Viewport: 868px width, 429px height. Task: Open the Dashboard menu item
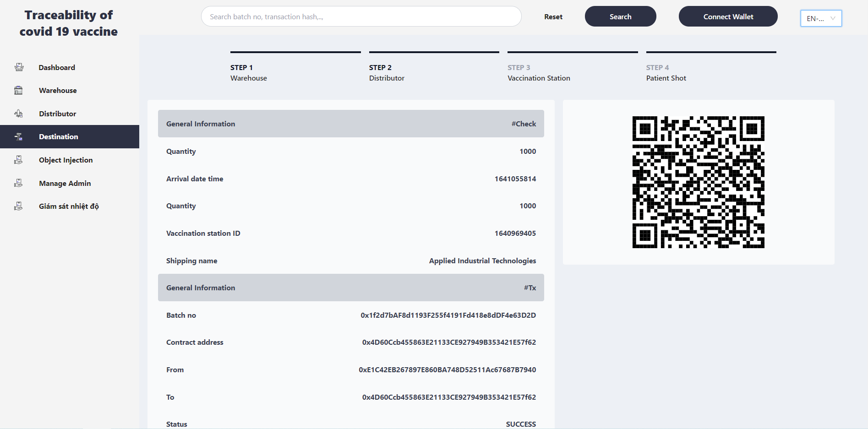[70, 67]
